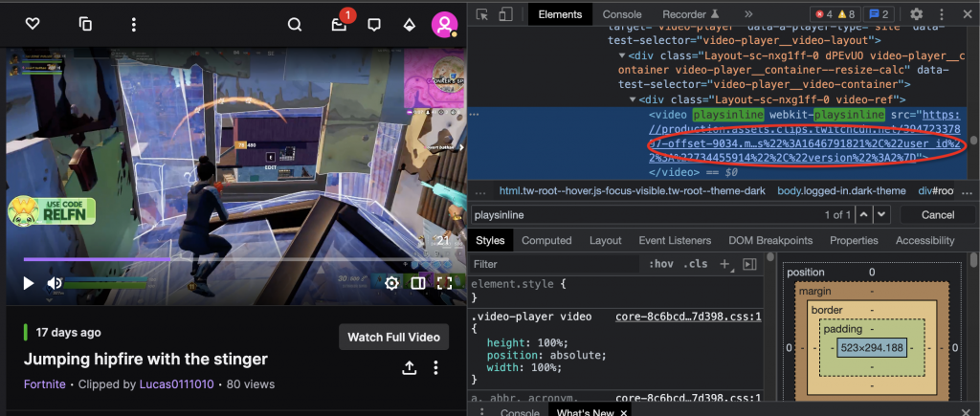Click the Watch Full Video button
Viewport: 980px width, 416px height.
(x=393, y=338)
